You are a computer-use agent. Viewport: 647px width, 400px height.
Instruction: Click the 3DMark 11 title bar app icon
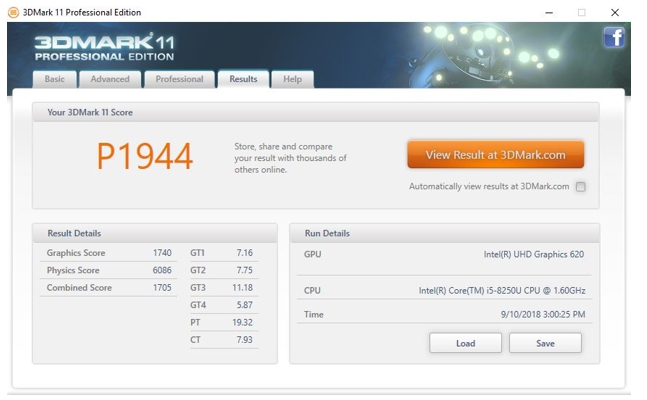pyautogui.click(x=14, y=12)
